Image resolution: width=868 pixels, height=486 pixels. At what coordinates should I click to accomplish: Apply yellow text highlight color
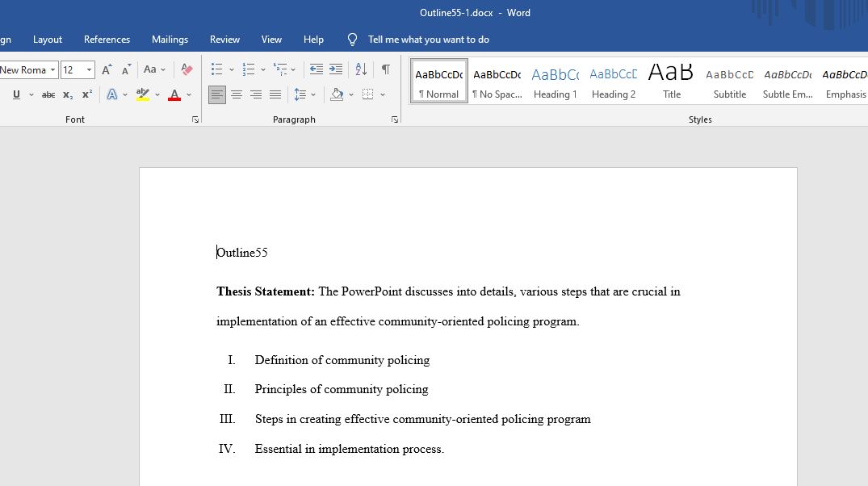coord(143,94)
